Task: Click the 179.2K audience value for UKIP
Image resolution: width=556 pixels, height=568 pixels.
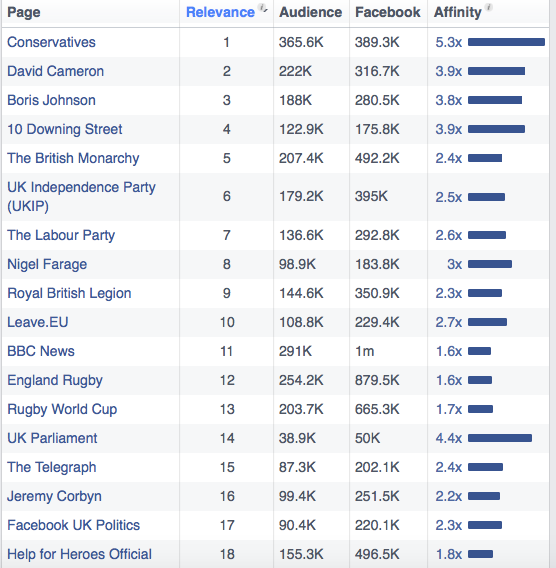Action: (301, 197)
